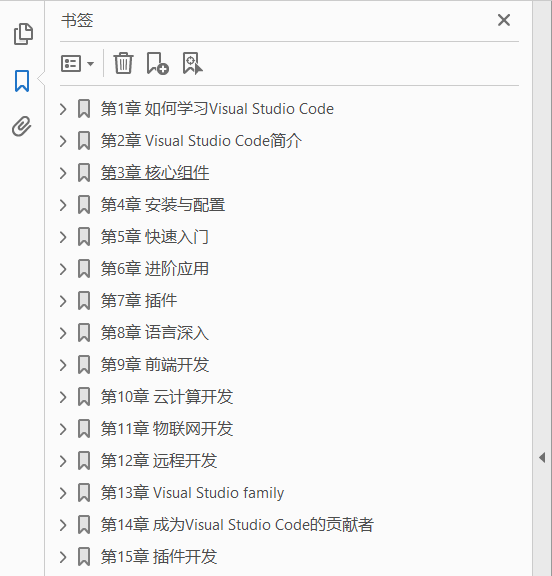
Task: Select the bookmarks panel icon in sidebar
Action: [22, 81]
